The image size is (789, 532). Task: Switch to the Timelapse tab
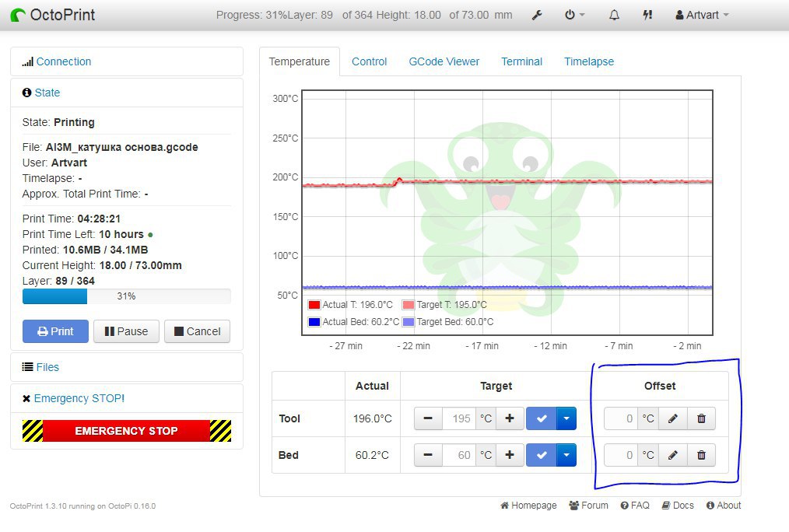(x=589, y=61)
